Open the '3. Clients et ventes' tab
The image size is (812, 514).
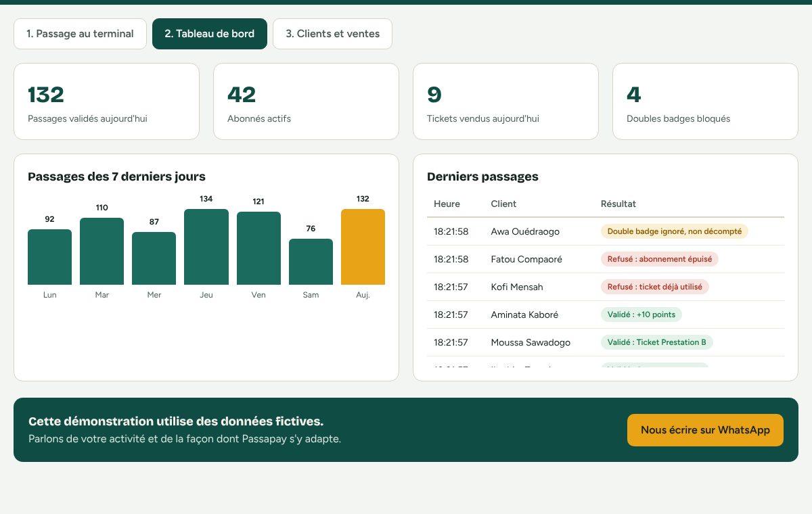point(332,34)
